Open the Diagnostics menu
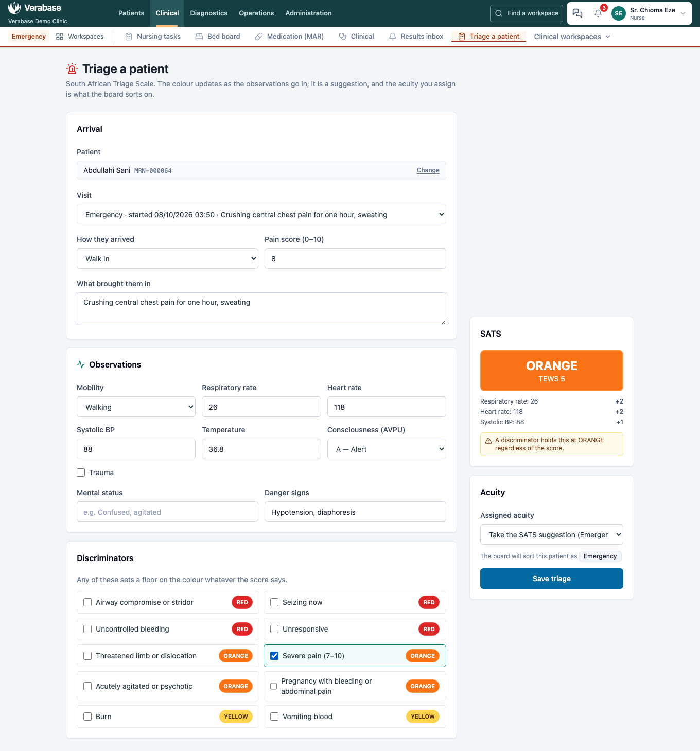Screen dimensions: 700x751 click(209, 13)
